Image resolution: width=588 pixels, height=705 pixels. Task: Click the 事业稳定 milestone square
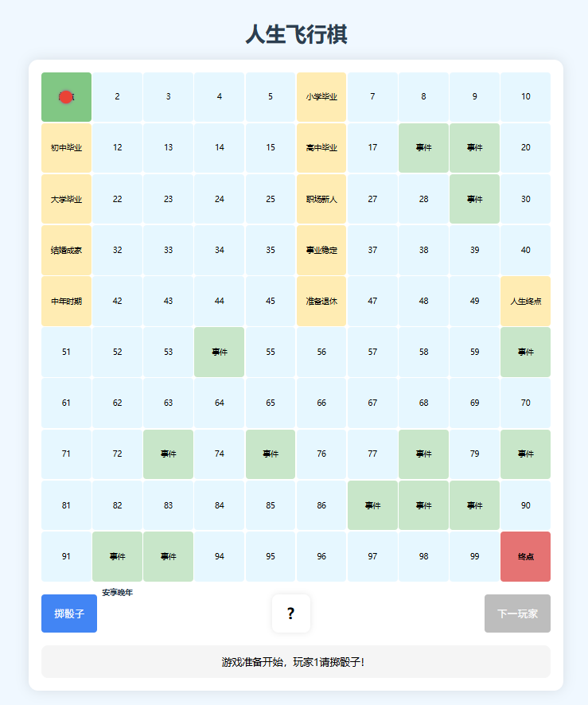pos(321,250)
